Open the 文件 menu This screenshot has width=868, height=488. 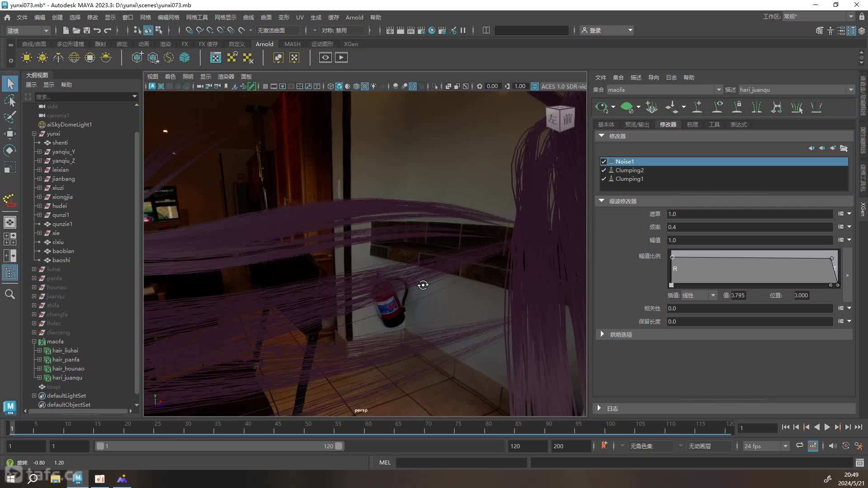point(22,17)
